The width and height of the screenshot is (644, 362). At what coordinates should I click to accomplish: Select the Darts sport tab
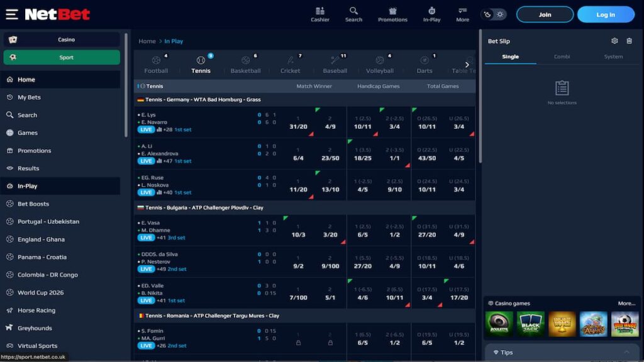coord(425,65)
